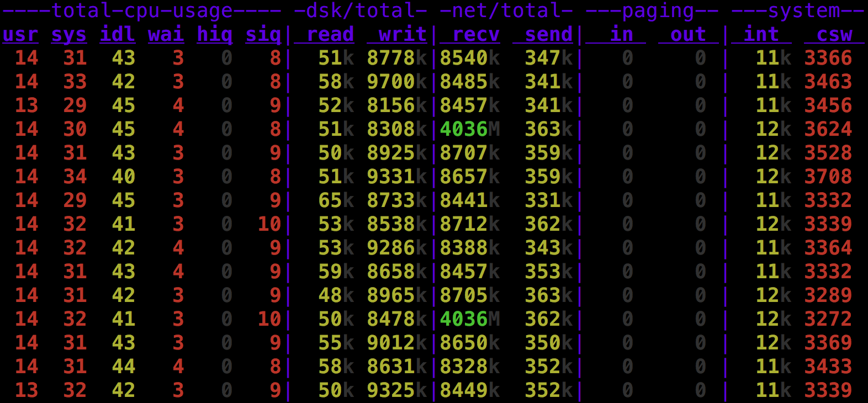Screen dimensions: 868x403
Task: Select the csw value 3528
Action: coord(828,153)
